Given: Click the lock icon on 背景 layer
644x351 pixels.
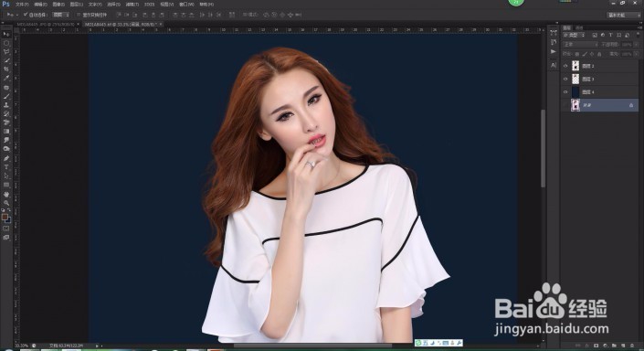Looking at the screenshot, I should click(631, 106).
